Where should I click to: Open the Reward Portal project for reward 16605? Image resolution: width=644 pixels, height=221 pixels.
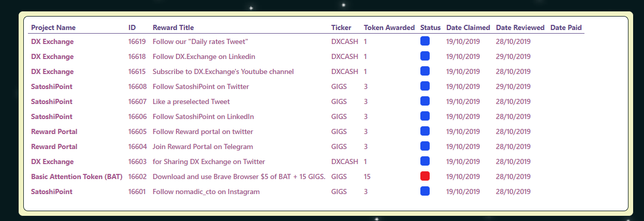pos(54,131)
